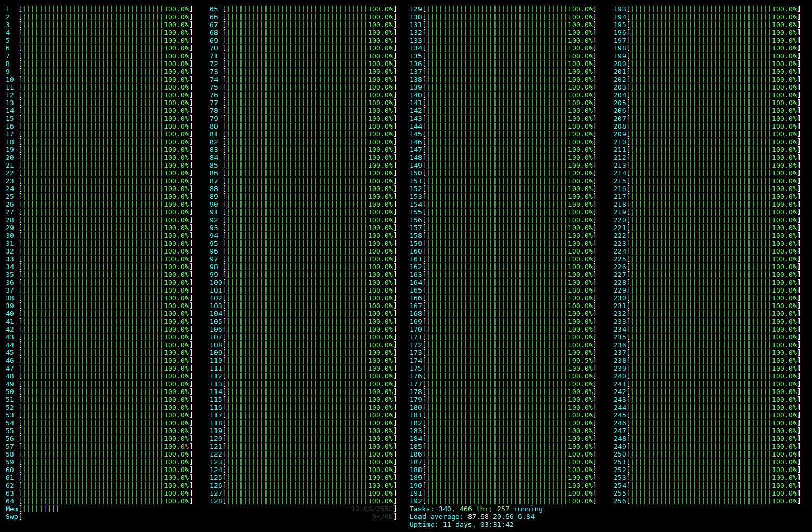
Task: Select the CPU 210 usage meter row
Action: point(707,142)
